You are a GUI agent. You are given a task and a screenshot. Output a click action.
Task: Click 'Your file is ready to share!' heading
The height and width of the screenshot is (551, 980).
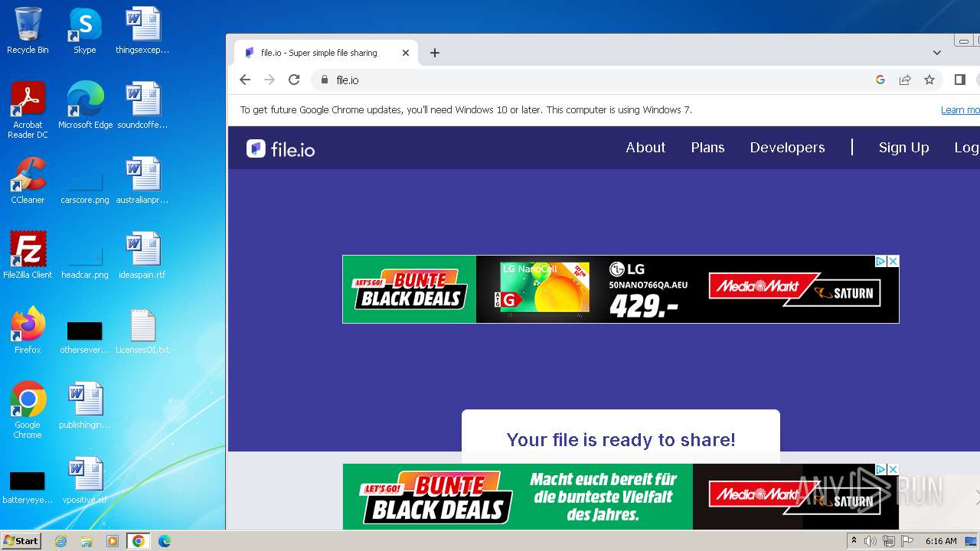(621, 439)
